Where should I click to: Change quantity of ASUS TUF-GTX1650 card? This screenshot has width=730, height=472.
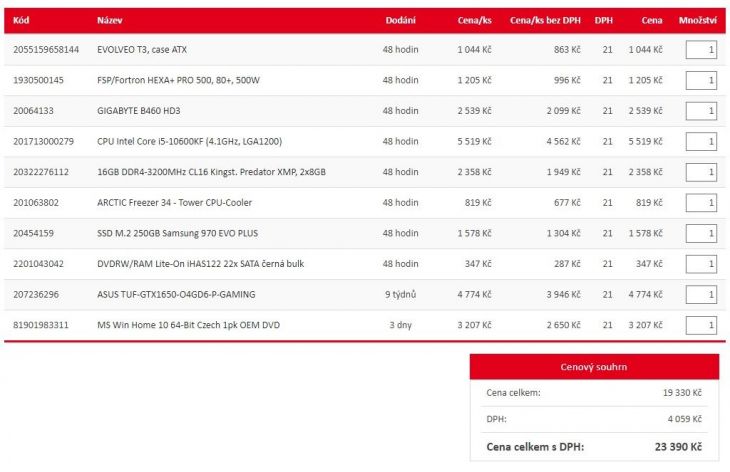[701, 295]
